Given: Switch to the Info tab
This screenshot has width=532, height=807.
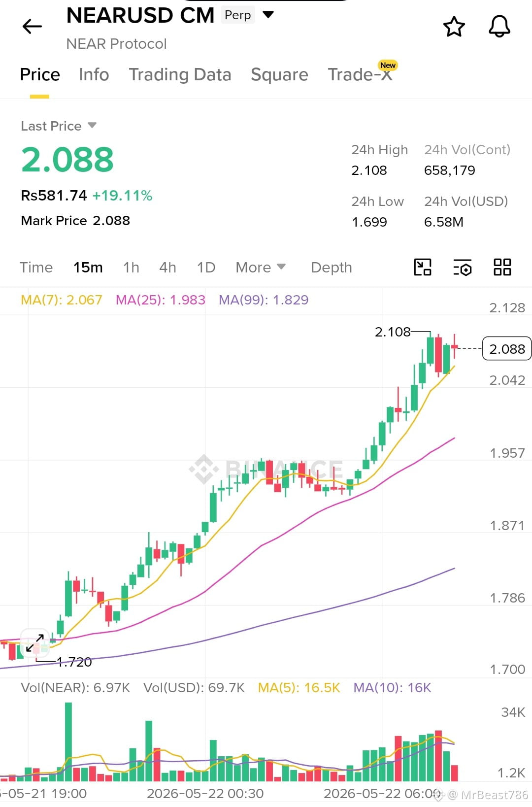Looking at the screenshot, I should click(94, 74).
